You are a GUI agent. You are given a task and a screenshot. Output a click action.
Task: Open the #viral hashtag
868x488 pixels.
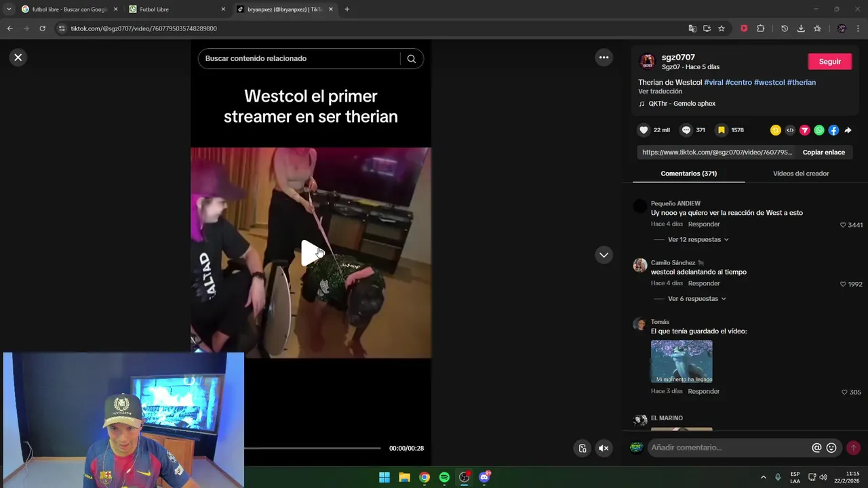coord(713,83)
